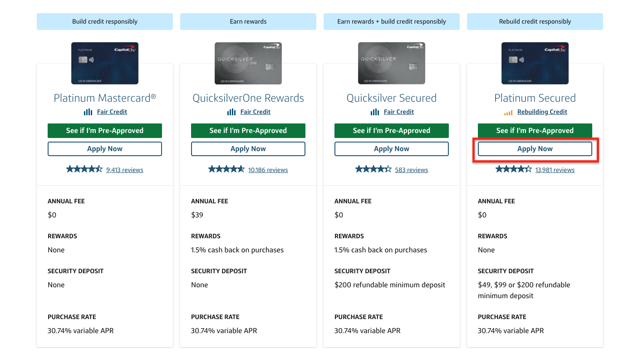The image size is (629, 364).
Task: Open Fair Credit link under QuicksilverOne Rewards
Action: coord(256,112)
